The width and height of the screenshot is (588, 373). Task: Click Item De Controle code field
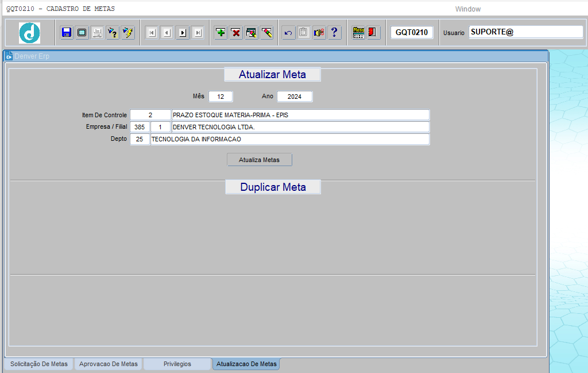click(x=150, y=115)
